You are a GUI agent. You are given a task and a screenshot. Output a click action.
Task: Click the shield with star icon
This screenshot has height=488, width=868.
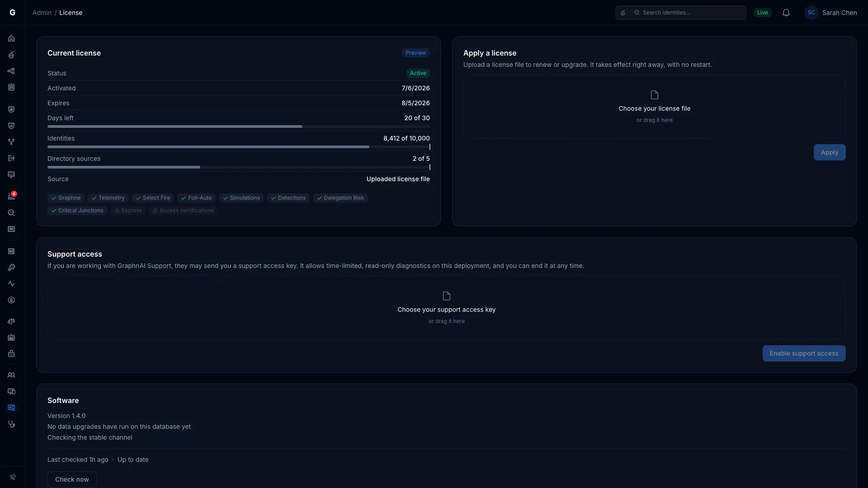[x=11, y=109]
